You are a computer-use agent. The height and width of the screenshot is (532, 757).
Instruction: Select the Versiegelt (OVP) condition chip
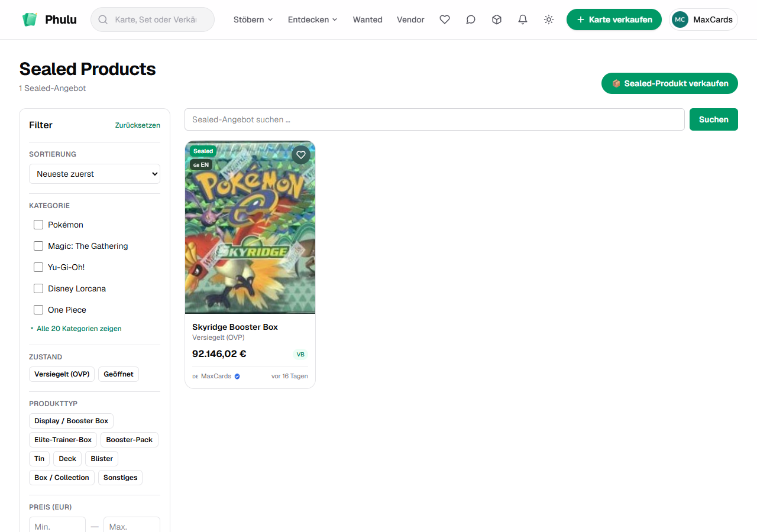click(x=62, y=374)
